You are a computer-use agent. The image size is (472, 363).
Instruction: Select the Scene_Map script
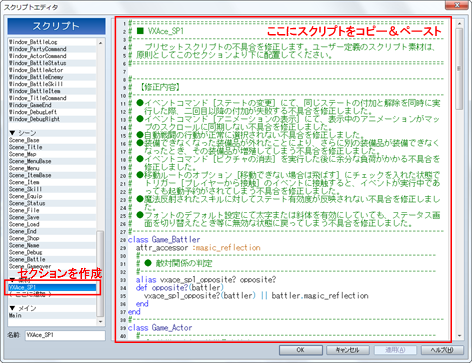tap(52, 154)
